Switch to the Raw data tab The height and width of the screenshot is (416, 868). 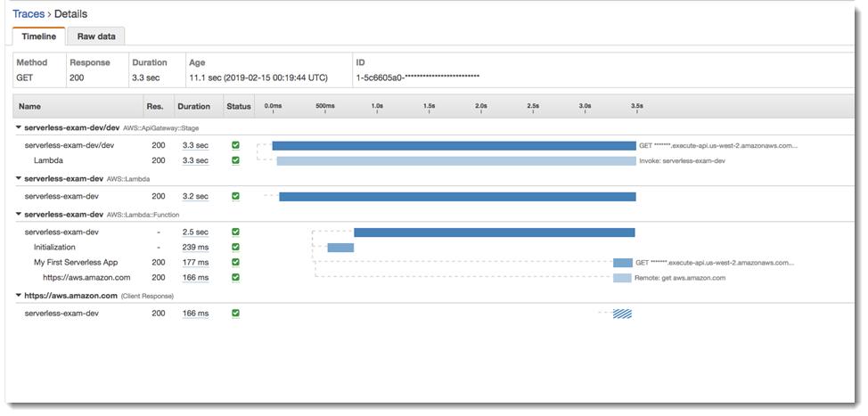tap(98, 37)
